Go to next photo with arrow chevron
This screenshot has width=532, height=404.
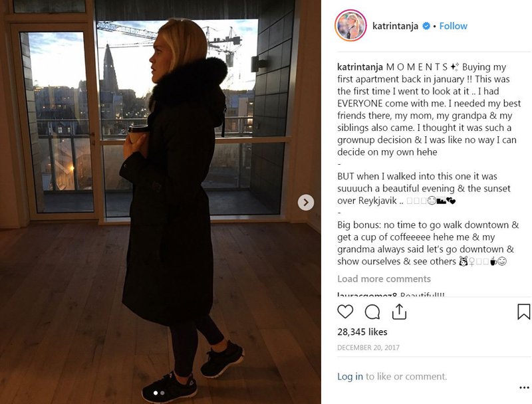(x=306, y=203)
